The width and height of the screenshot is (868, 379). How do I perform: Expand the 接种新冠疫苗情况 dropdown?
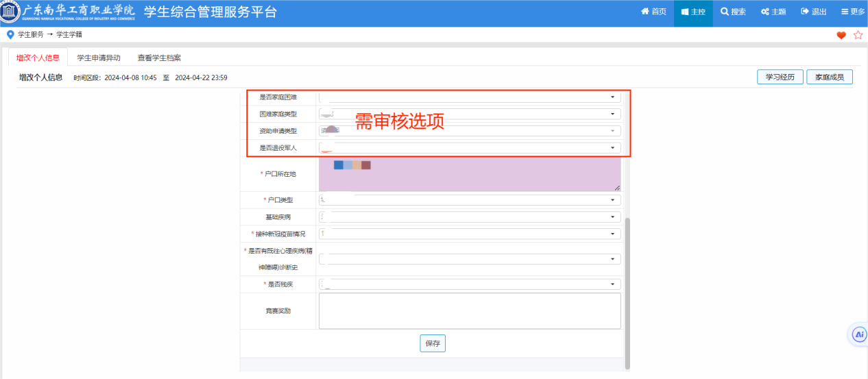pos(470,234)
